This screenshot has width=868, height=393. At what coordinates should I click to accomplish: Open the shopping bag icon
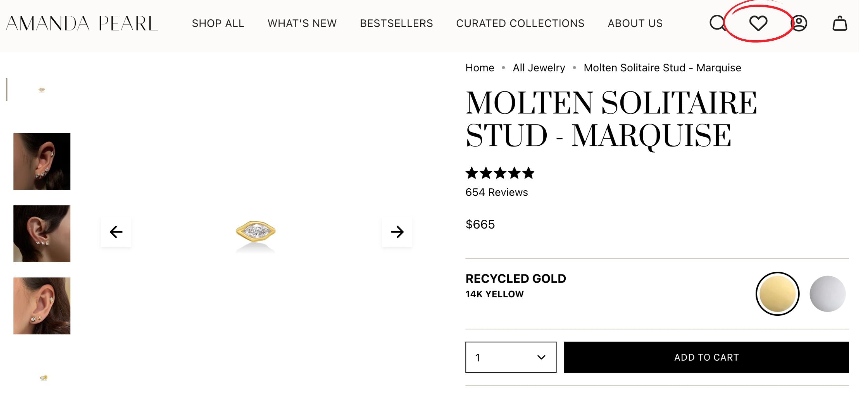pyautogui.click(x=840, y=24)
